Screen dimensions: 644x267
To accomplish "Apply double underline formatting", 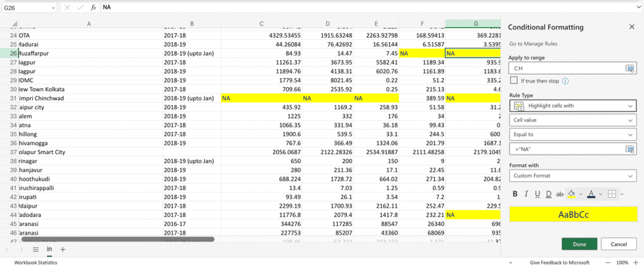I will [x=548, y=194].
